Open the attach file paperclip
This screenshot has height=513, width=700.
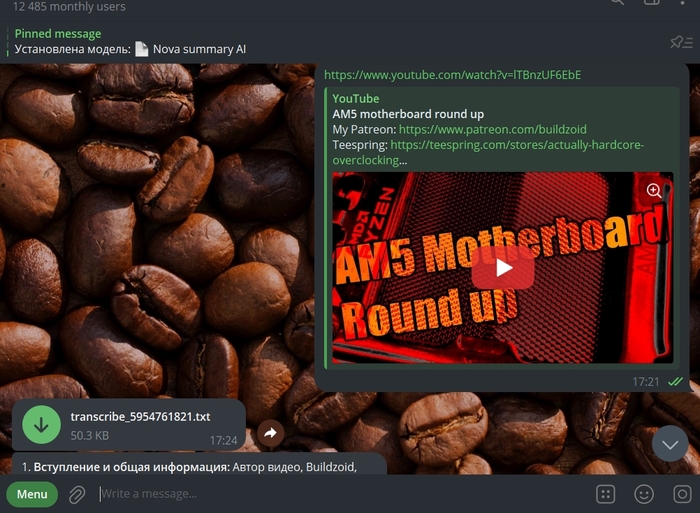(77, 494)
